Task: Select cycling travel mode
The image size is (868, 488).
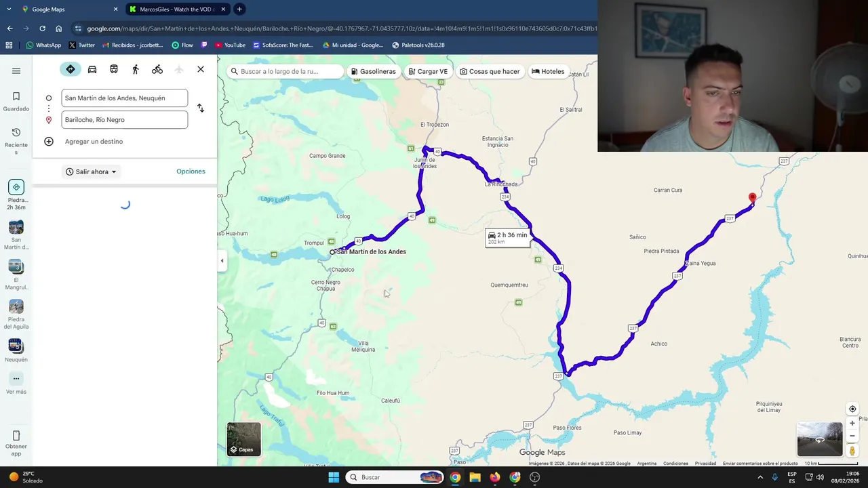Action: pos(157,69)
